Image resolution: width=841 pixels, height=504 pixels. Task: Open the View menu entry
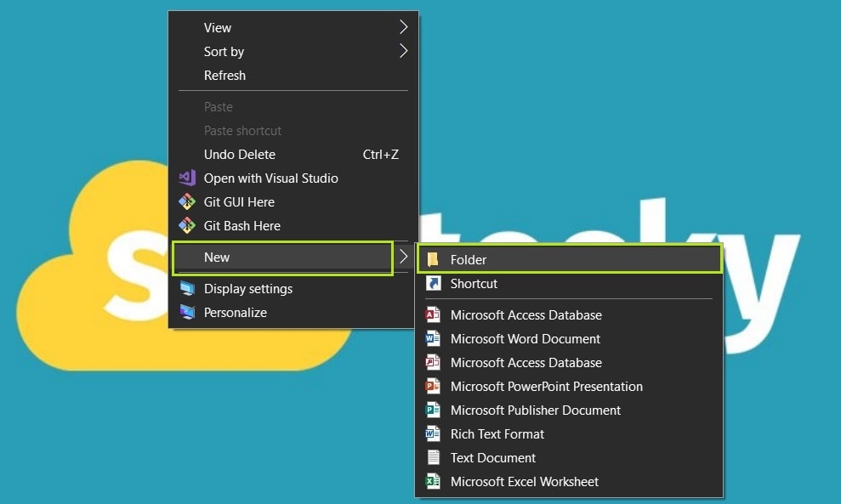coord(293,27)
